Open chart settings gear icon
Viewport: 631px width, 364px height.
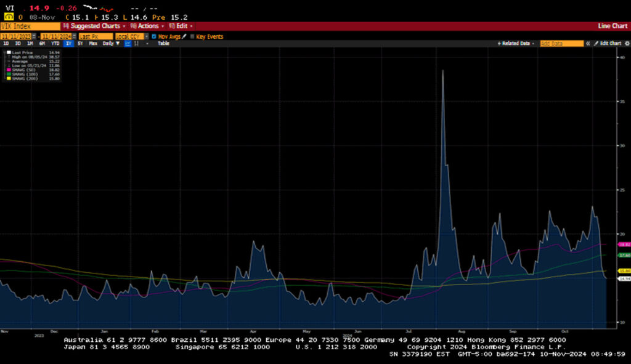point(625,44)
